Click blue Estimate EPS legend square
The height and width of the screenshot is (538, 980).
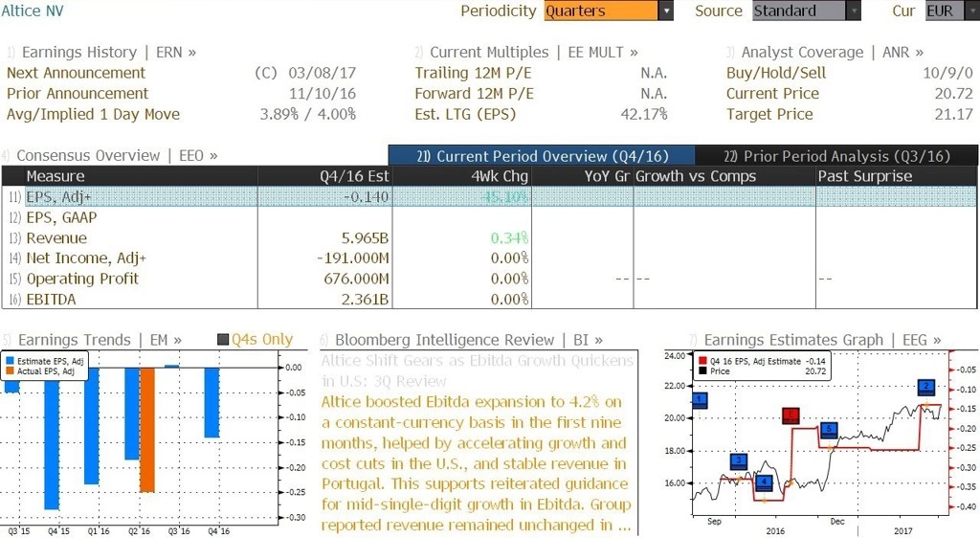(10, 361)
